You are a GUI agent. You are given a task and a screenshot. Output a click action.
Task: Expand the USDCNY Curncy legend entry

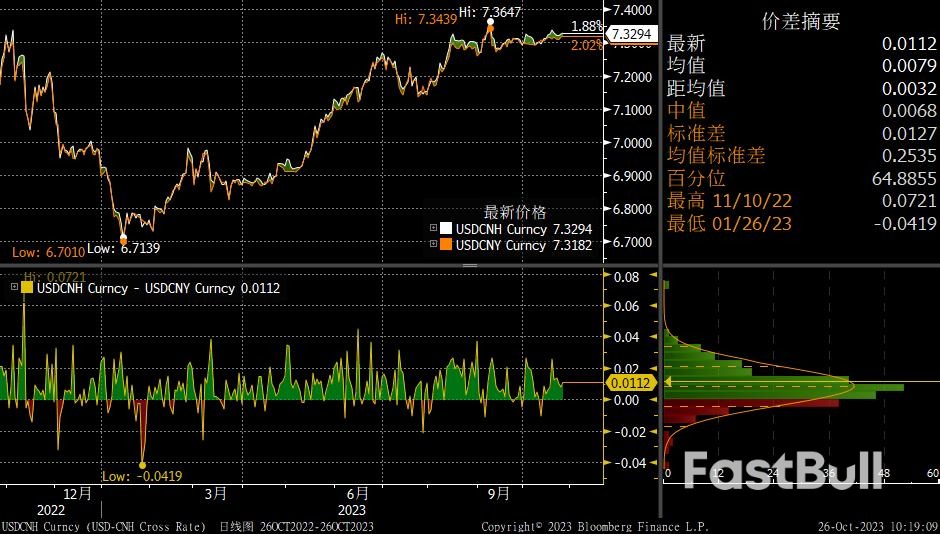(433, 244)
